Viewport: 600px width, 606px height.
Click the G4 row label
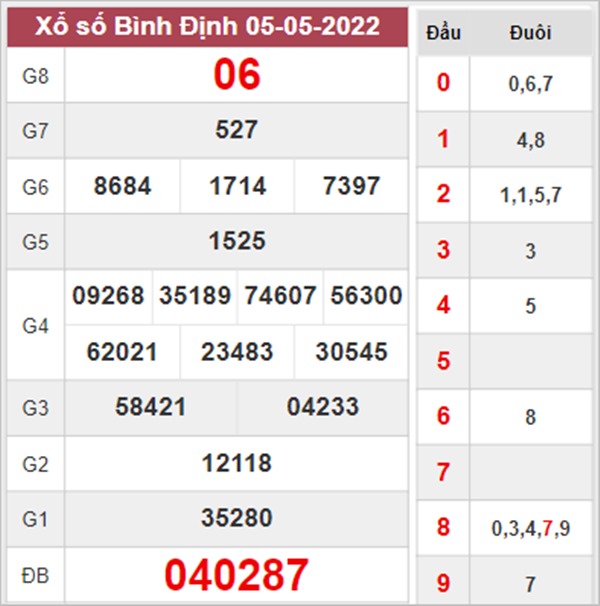(x=36, y=326)
